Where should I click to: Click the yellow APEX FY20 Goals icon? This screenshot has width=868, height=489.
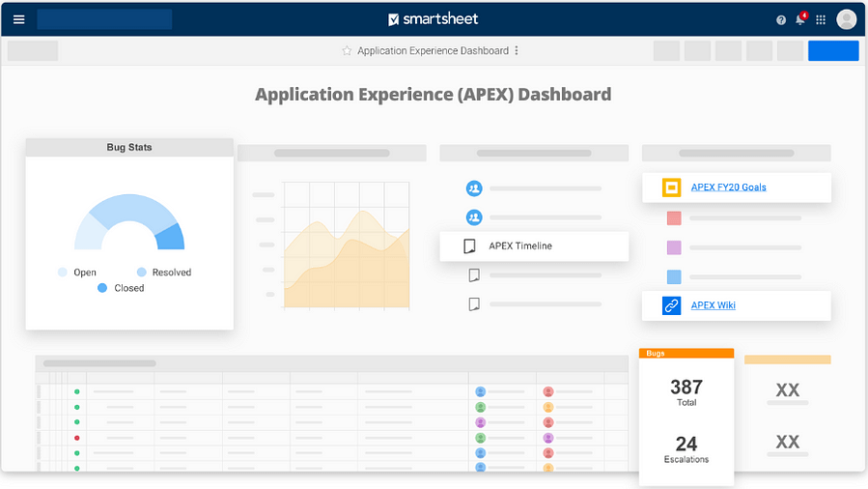671,187
